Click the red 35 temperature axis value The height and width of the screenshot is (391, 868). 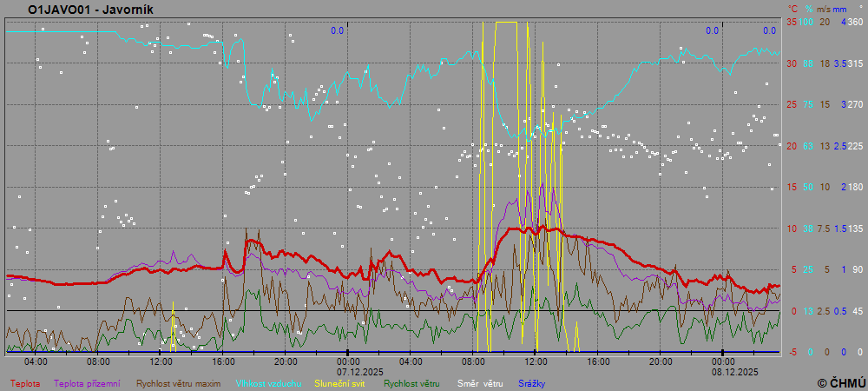[791, 22]
